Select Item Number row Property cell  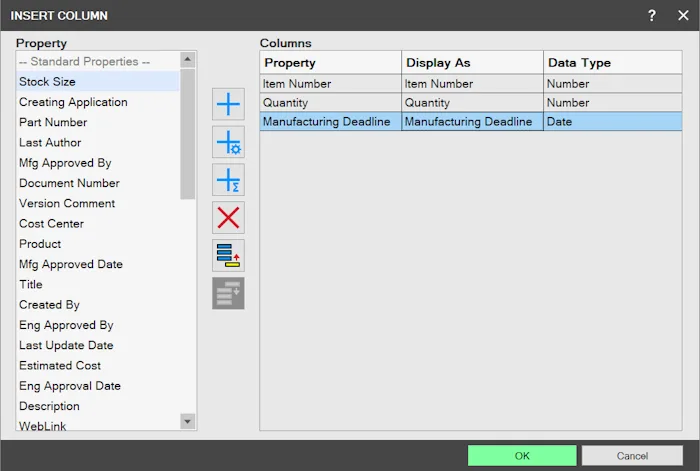(330, 84)
